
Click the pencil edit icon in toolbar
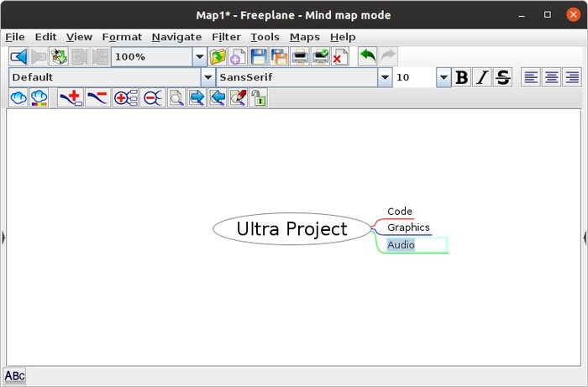(238, 97)
